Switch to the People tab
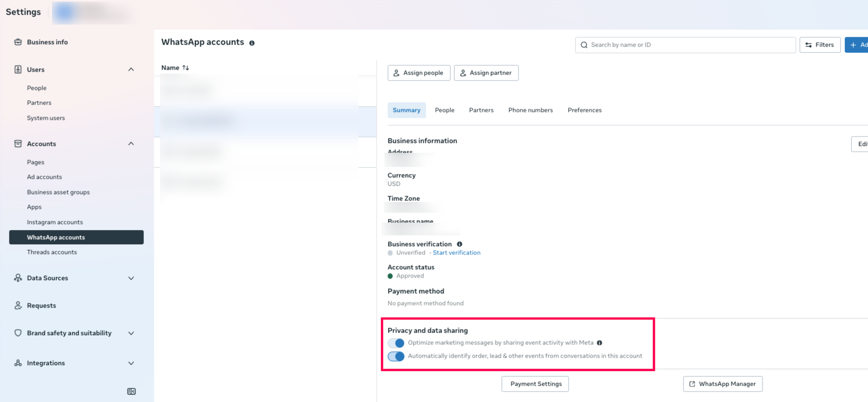Viewport: 868px width, 402px height. 445,110
